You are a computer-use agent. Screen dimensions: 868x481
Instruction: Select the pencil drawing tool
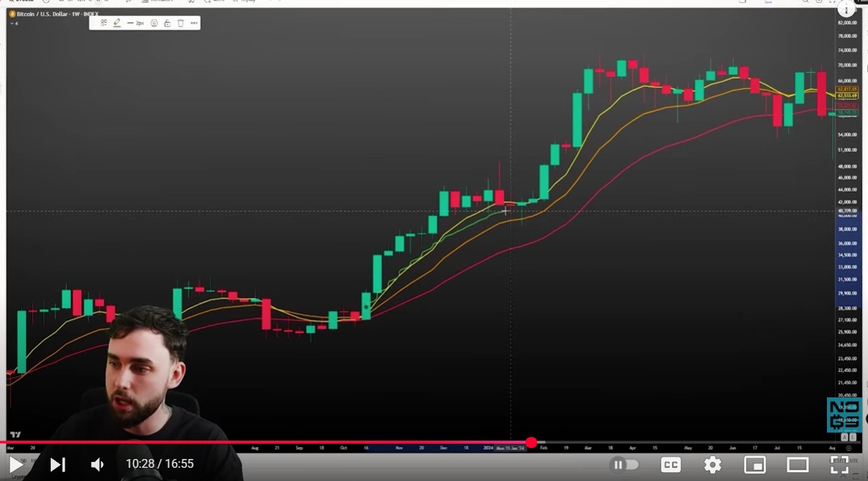[117, 23]
